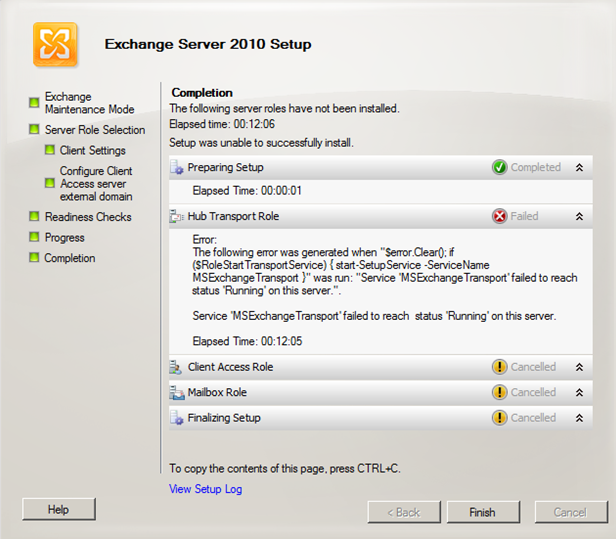This screenshot has height=539, width=616.
Task: Click Mailbox Role section title
Action: click(x=217, y=392)
